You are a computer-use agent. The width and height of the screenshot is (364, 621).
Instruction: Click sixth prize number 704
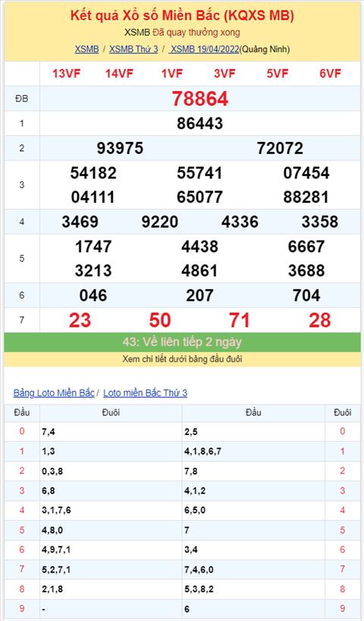point(306,295)
